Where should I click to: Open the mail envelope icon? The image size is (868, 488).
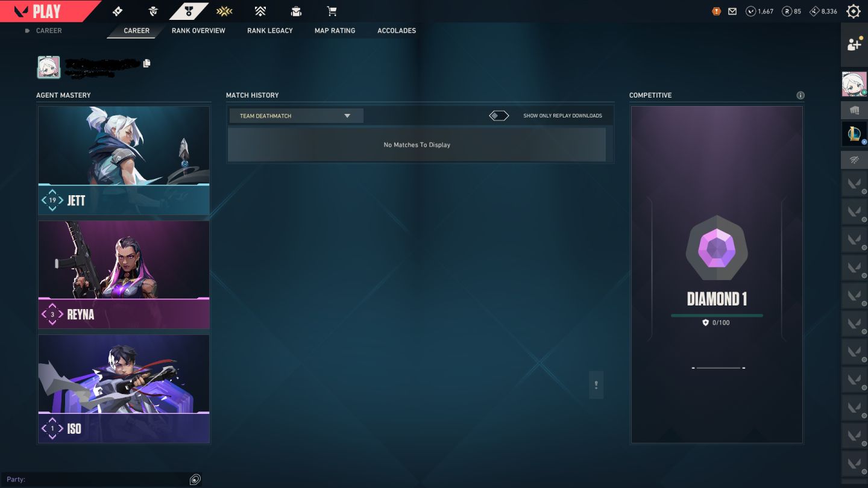point(732,11)
